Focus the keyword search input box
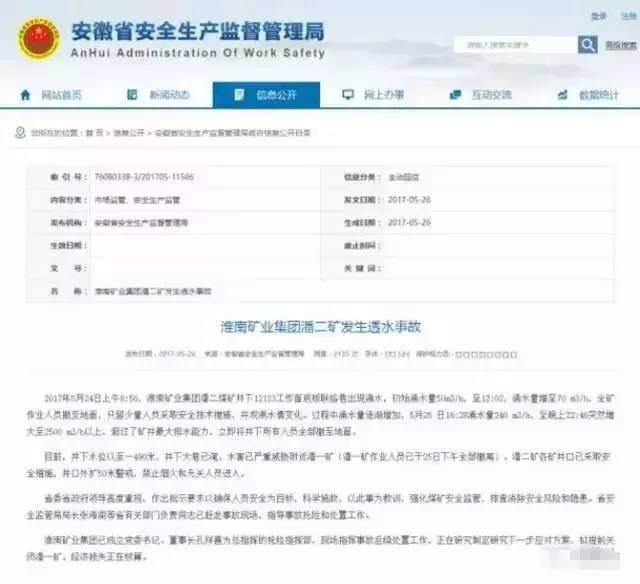The width and height of the screenshot is (640, 584). click(x=515, y=45)
